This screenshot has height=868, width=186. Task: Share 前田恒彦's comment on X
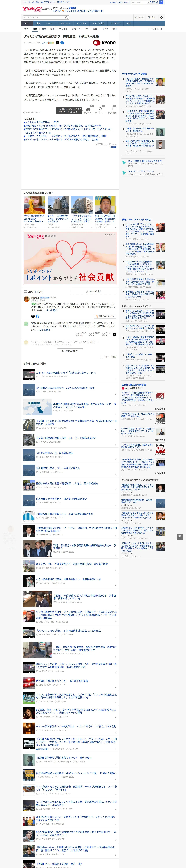coord(33,316)
